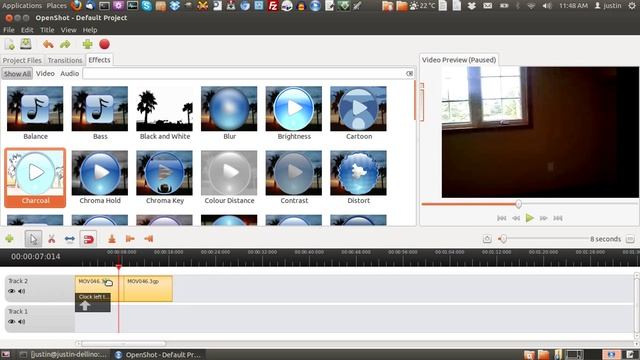Click the zoom out icon beside slider

pyautogui.click(x=487, y=239)
